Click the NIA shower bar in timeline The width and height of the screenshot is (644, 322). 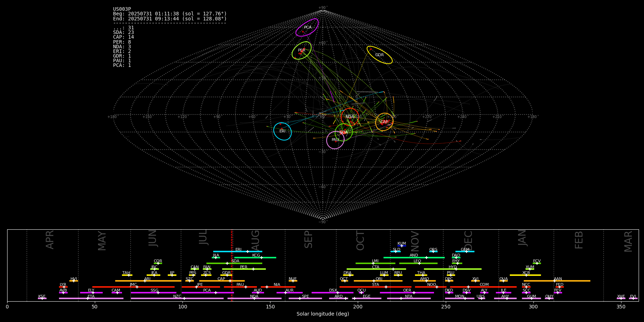(278, 287)
